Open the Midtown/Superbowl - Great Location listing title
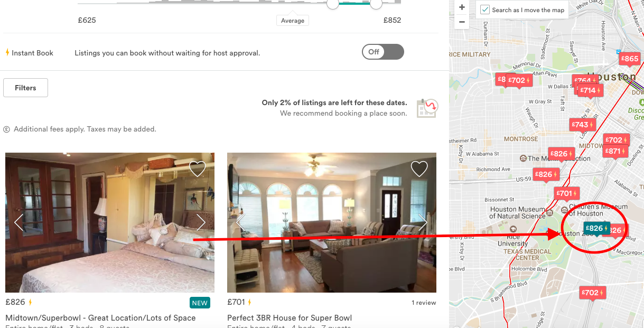644x328 pixels. pos(100,318)
